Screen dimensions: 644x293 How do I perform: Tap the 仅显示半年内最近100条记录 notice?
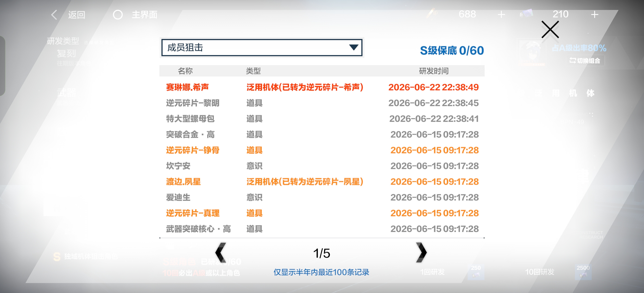point(321,272)
